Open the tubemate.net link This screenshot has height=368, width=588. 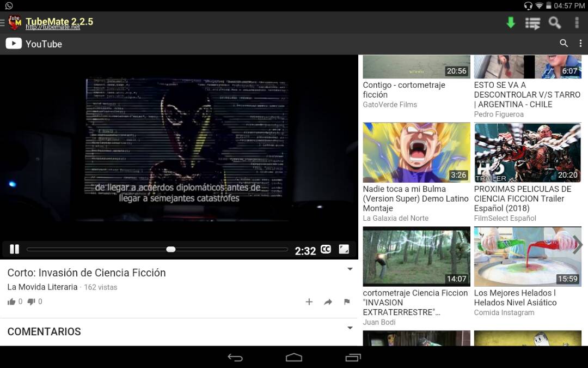pos(53,27)
